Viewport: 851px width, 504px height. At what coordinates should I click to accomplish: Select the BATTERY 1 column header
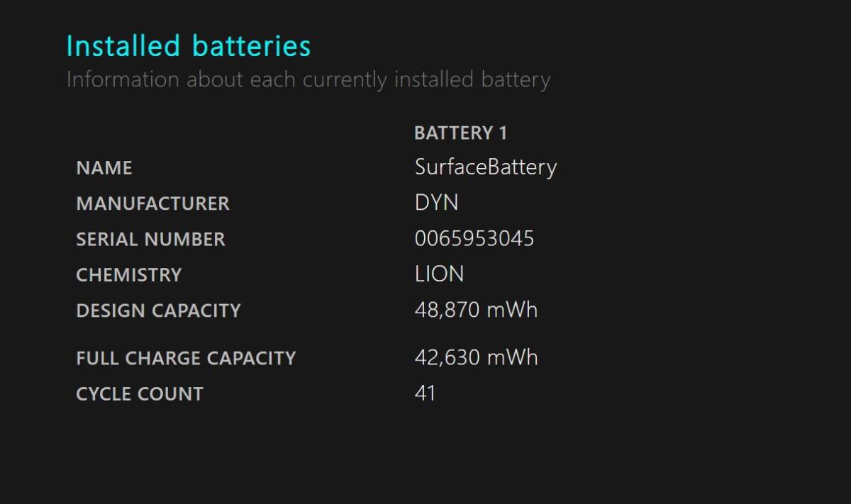click(x=461, y=133)
